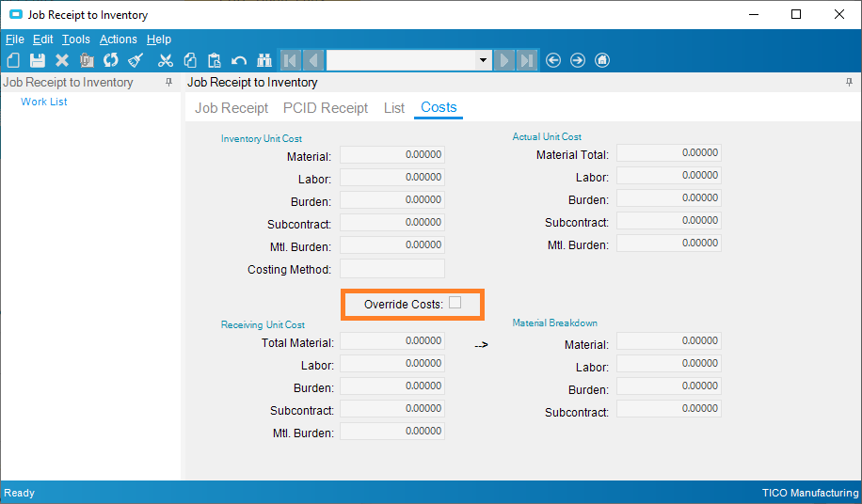Click the Copy icon in toolbar

coord(190,60)
